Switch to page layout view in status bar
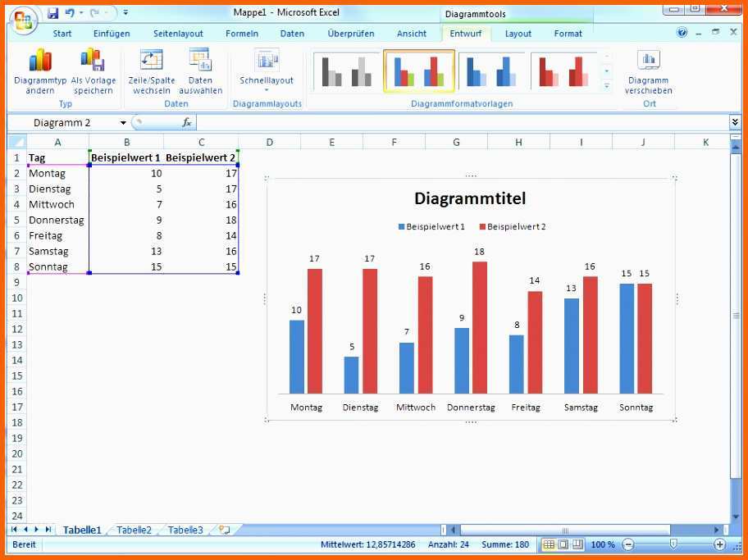The image size is (748, 560). coord(563,544)
